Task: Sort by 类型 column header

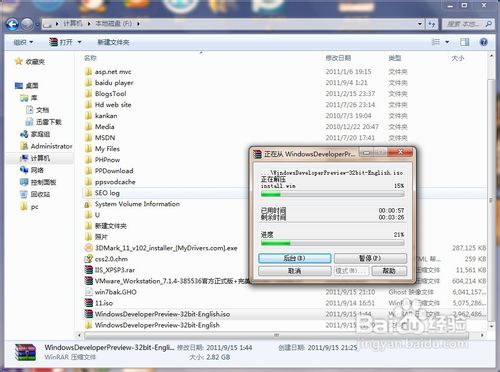Action: coord(395,58)
